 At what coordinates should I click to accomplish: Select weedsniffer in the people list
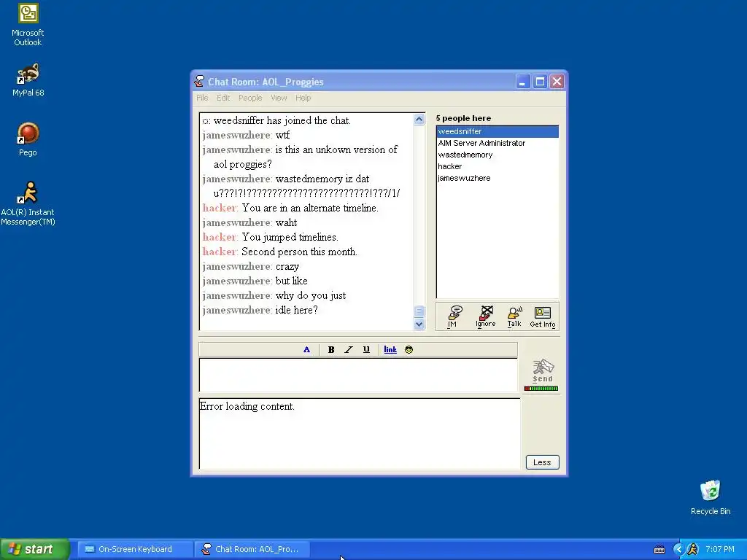coord(498,131)
